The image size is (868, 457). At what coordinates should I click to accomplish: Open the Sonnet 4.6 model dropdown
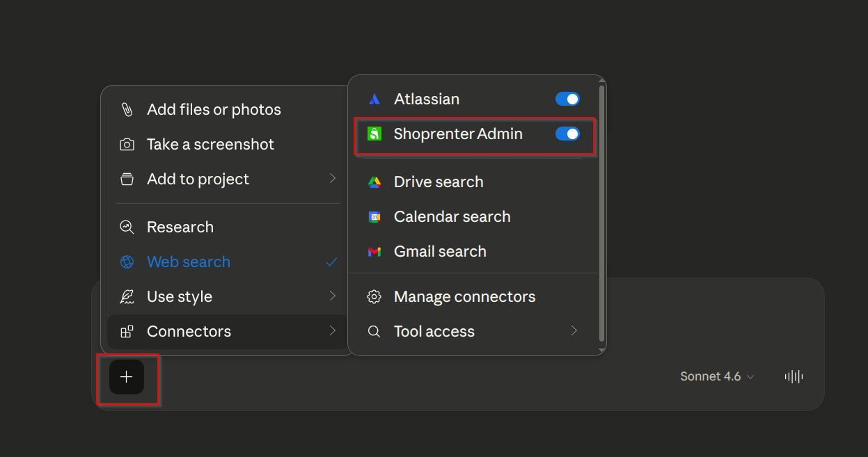coord(717,376)
